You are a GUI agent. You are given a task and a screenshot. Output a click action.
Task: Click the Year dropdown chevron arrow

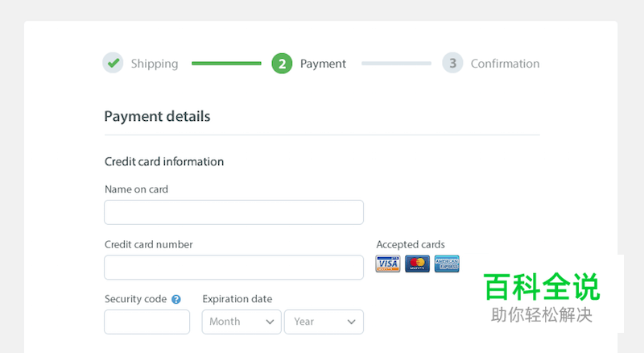point(352,322)
